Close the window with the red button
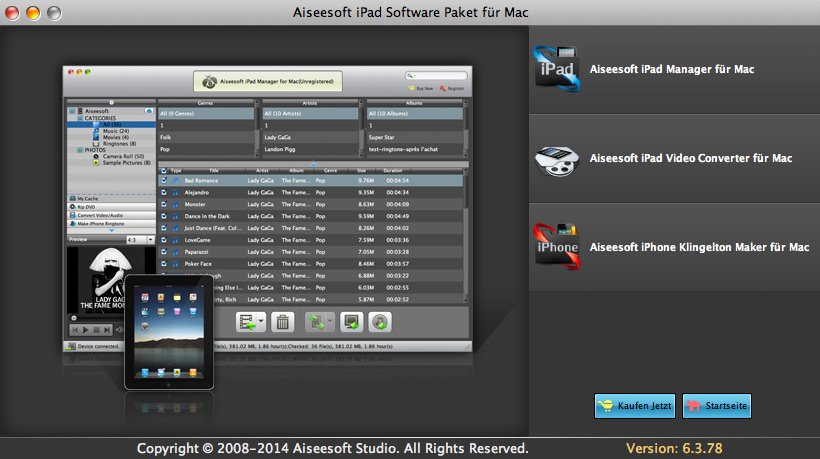820x459 pixels. (12, 13)
